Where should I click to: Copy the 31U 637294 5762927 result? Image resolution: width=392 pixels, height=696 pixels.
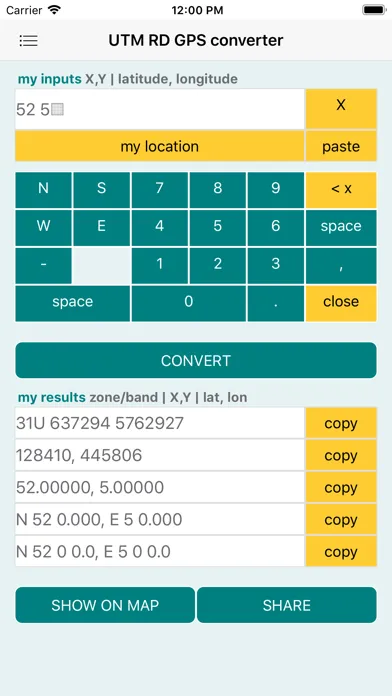341,423
